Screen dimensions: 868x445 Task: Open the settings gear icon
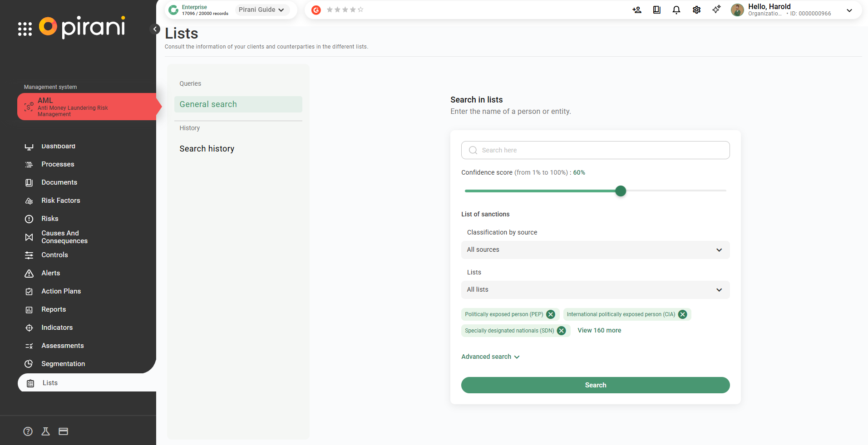tap(696, 10)
